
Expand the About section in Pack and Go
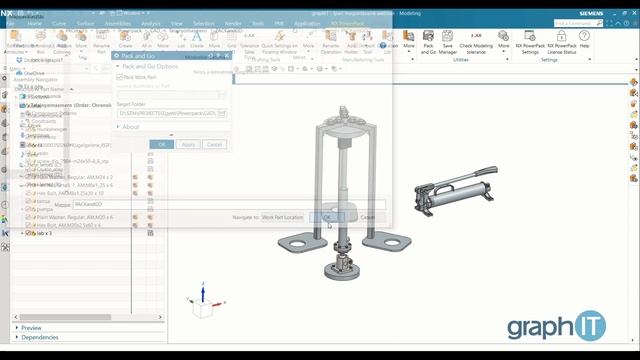(x=131, y=127)
